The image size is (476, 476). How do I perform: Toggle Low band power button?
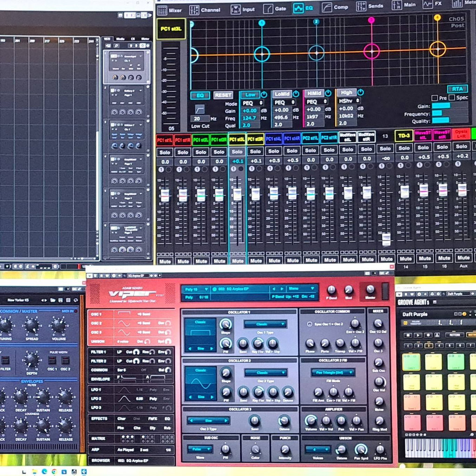click(264, 94)
